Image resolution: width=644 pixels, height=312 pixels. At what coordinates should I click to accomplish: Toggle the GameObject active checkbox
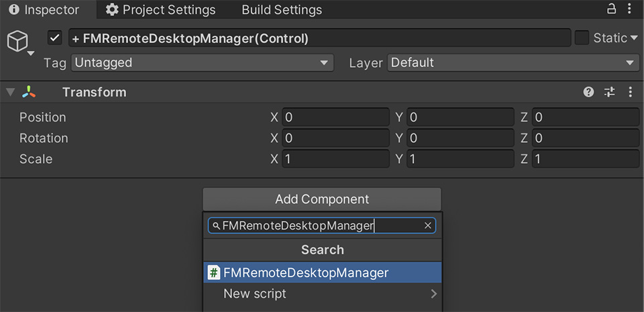coord(55,38)
